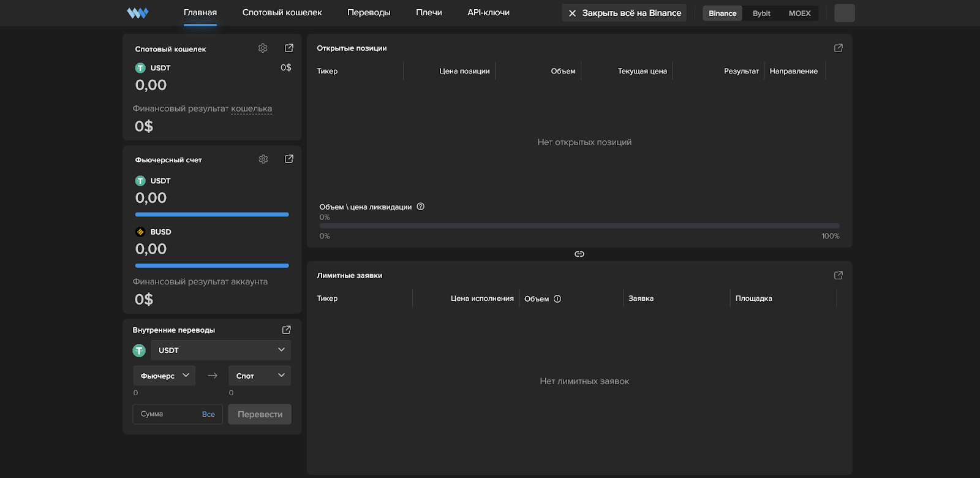
Task: Click the Перевести transfer button
Action: point(260,414)
